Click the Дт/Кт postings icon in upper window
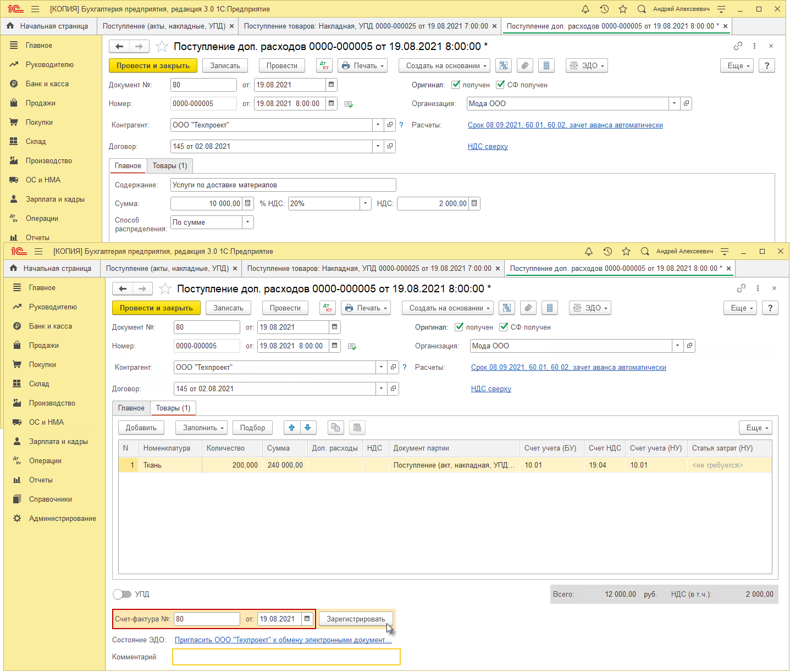 pyautogui.click(x=324, y=65)
